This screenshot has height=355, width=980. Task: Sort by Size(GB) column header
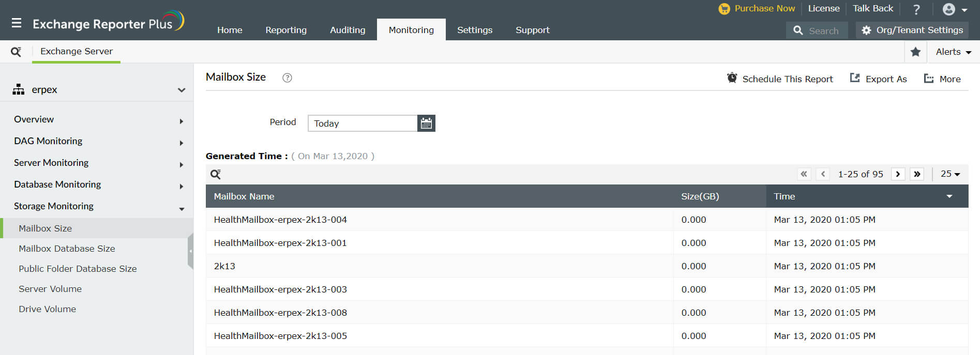click(700, 196)
